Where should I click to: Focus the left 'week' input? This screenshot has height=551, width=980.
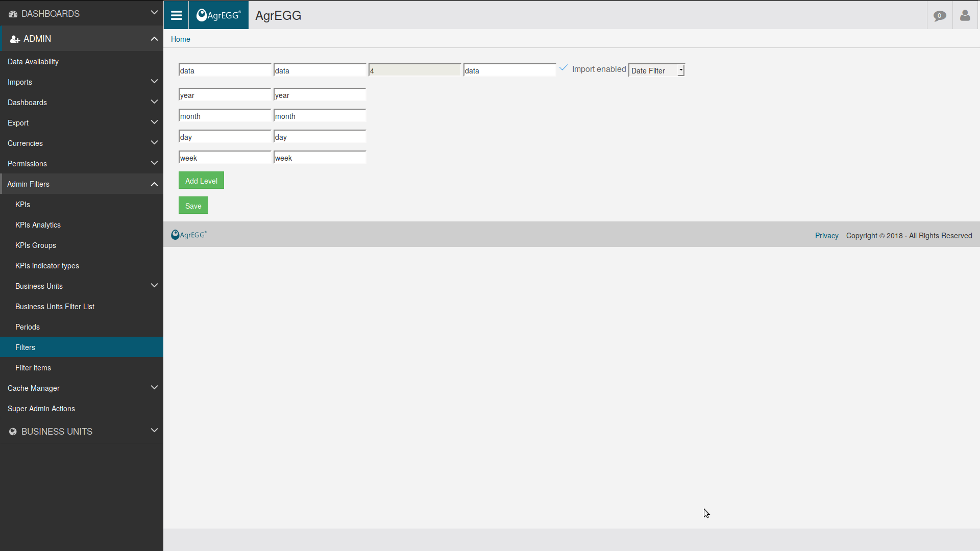tap(225, 158)
